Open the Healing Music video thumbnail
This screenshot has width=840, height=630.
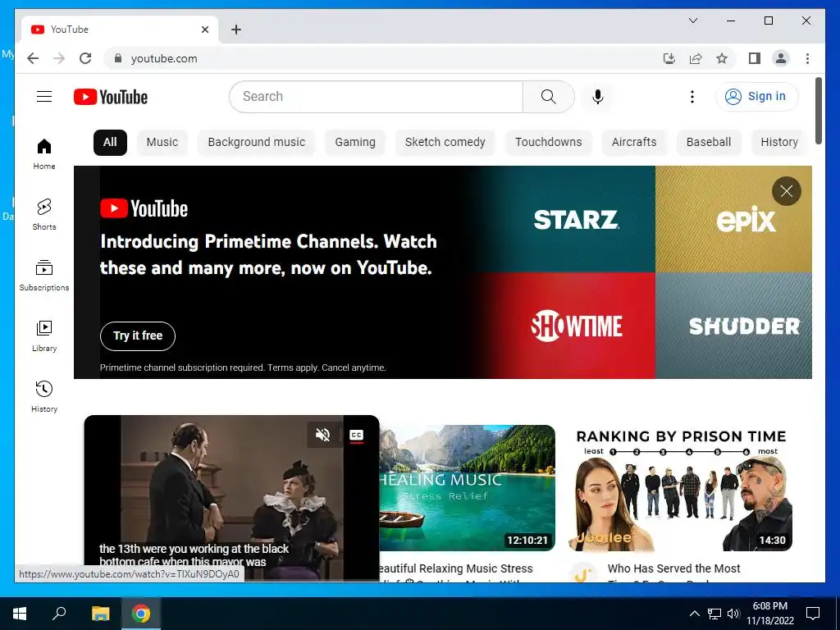click(x=467, y=487)
